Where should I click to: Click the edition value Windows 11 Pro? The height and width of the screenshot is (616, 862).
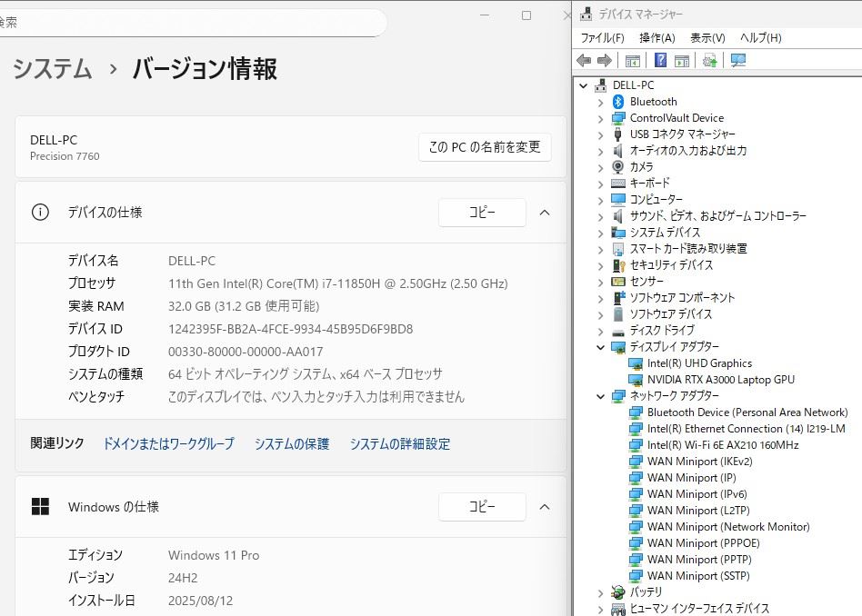pos(214,555)
